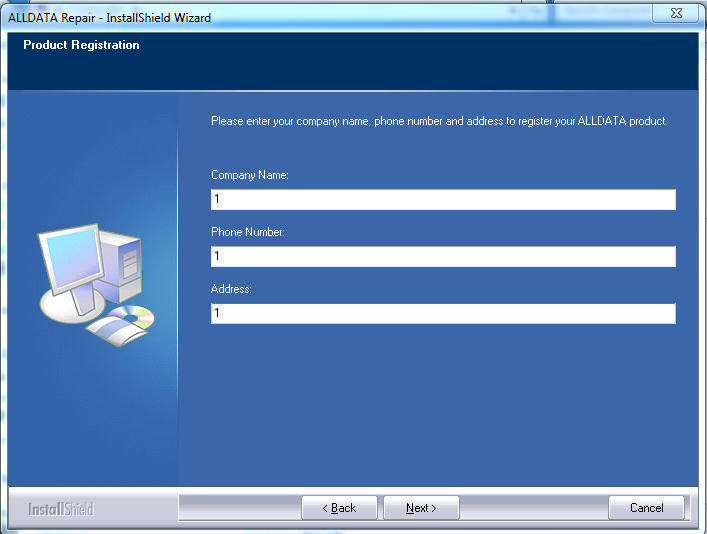
Task: Click the Company Name input field
Action: 443,199
